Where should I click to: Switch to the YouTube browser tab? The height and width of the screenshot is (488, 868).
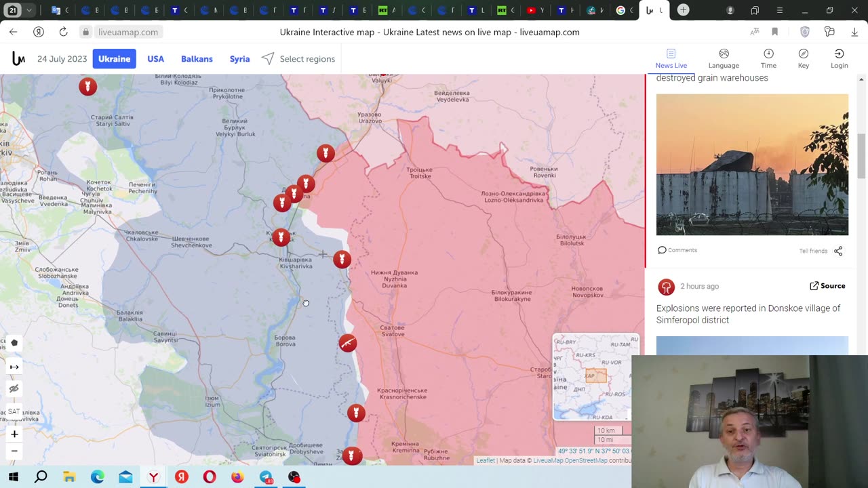tap(535, 10)
